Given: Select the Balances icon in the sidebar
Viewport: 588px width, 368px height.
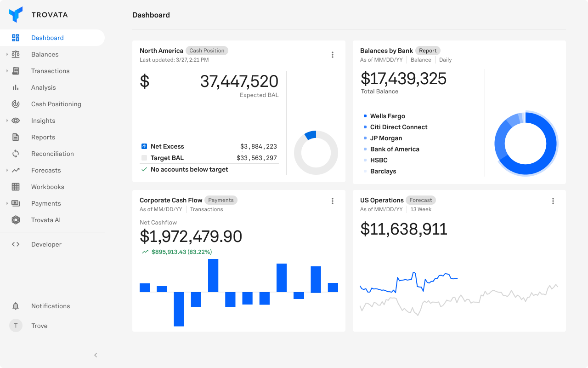Looking at the screenshot, I should [x=16, y=54].
